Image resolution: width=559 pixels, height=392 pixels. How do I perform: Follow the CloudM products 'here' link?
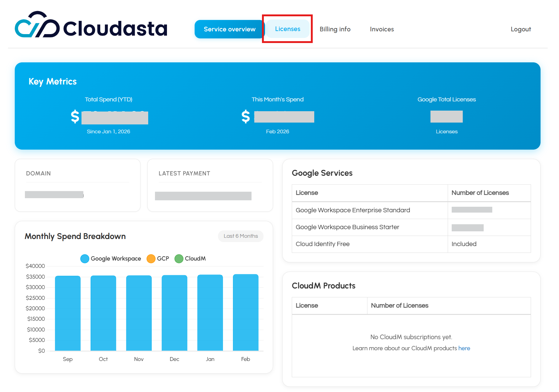[x=464, y=348]
